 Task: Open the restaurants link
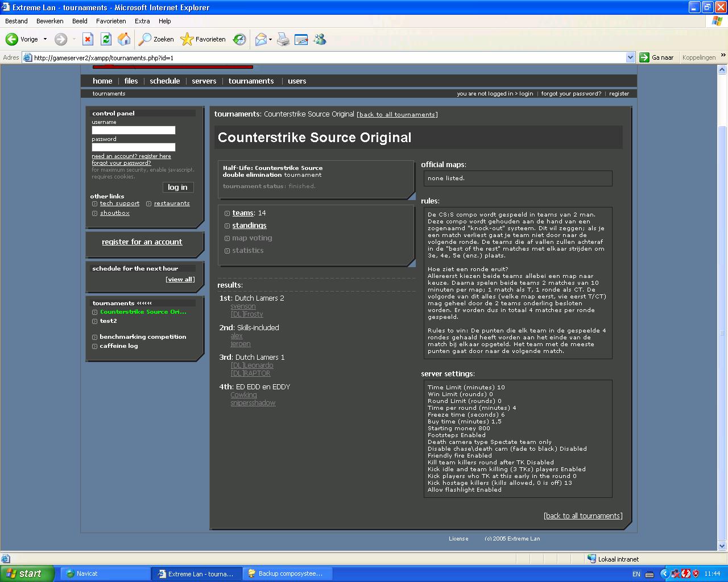coord(172,203)
